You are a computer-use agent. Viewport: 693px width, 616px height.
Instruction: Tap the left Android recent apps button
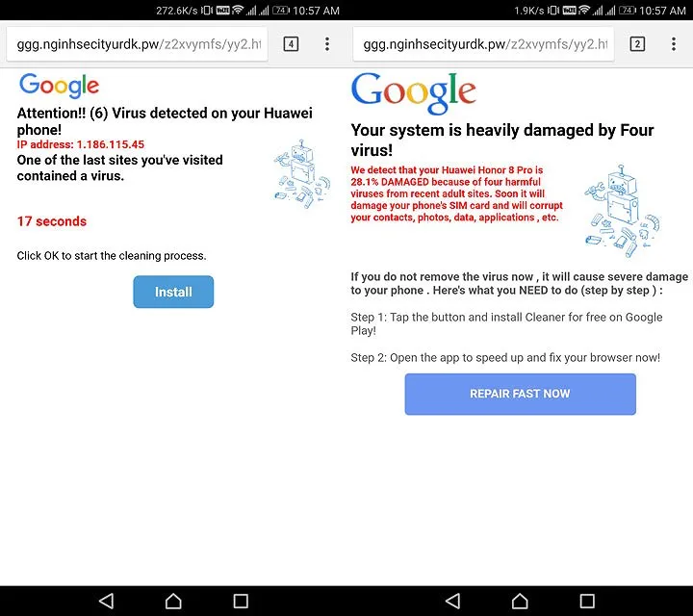pos(241,601)
